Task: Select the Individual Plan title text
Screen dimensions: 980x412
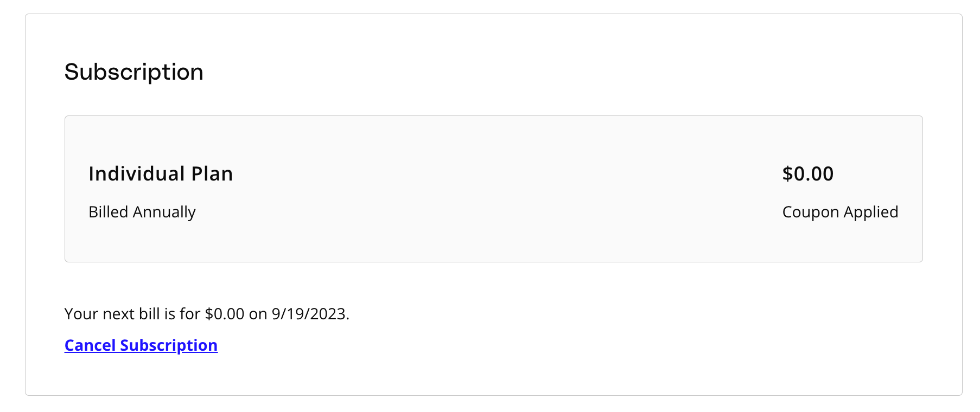Action: point(161,174)
